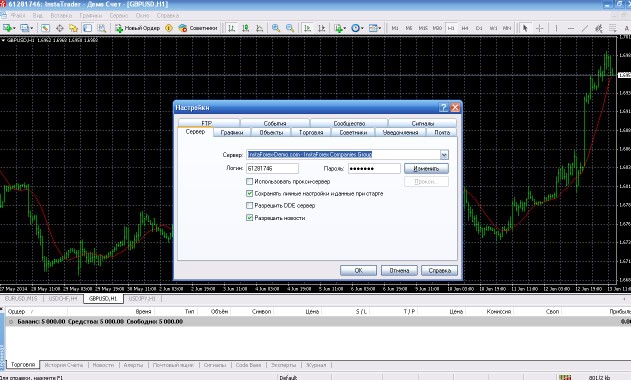
Task: Click the Логин input field
Action: pos(272,168)
